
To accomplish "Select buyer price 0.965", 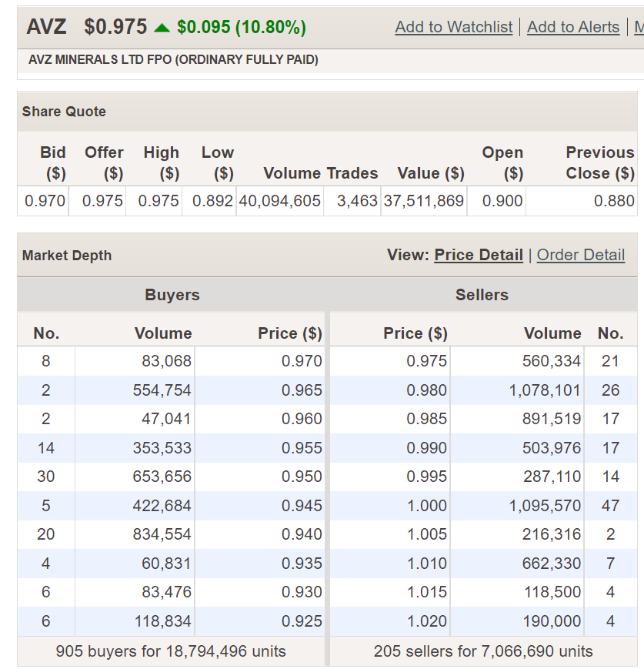I will 302,390.
